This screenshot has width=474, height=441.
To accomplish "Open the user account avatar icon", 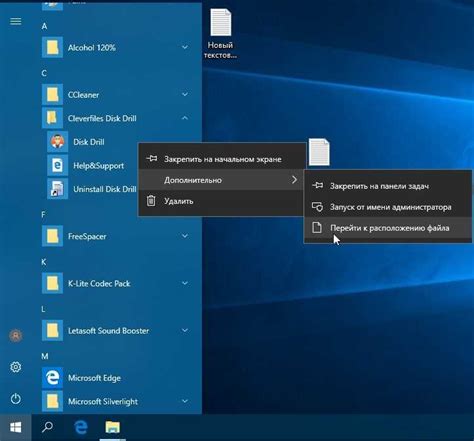I will coord(16,335).
